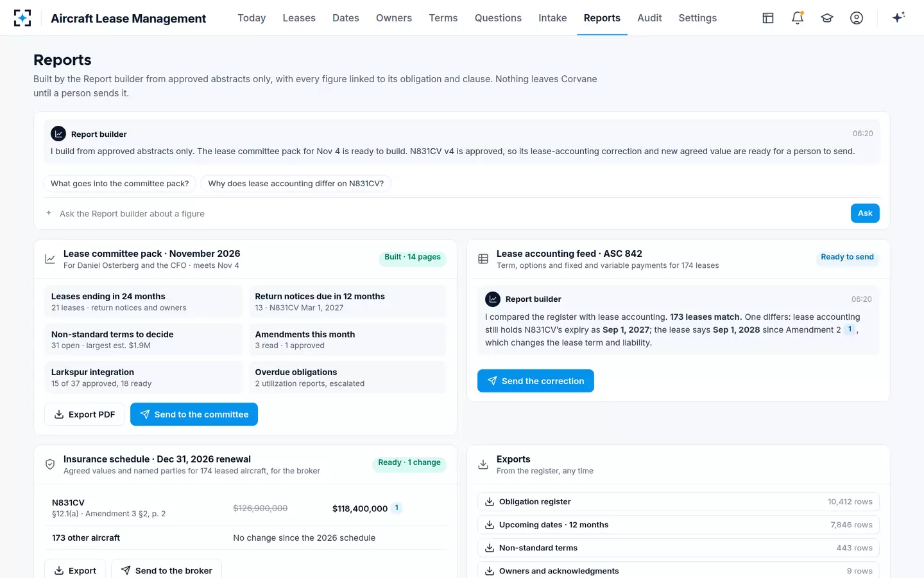Click the Report builder avatar icon at 06:20

click(x=58, y=134)
